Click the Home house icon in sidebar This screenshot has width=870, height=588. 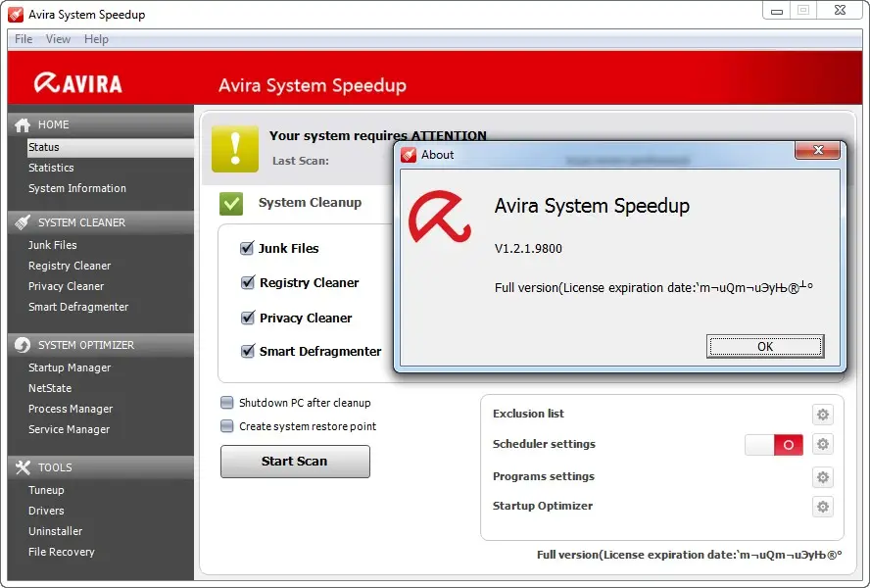[23, 124]
